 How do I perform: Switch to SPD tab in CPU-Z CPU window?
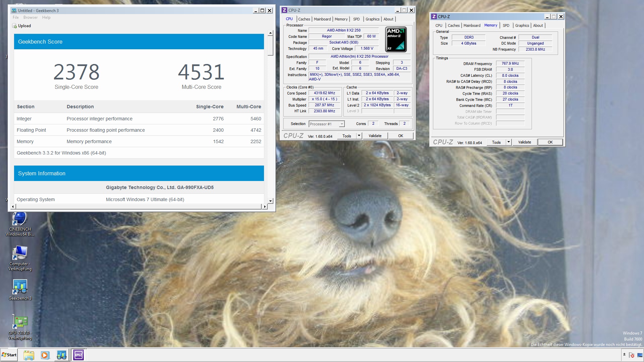click(357, 19)
